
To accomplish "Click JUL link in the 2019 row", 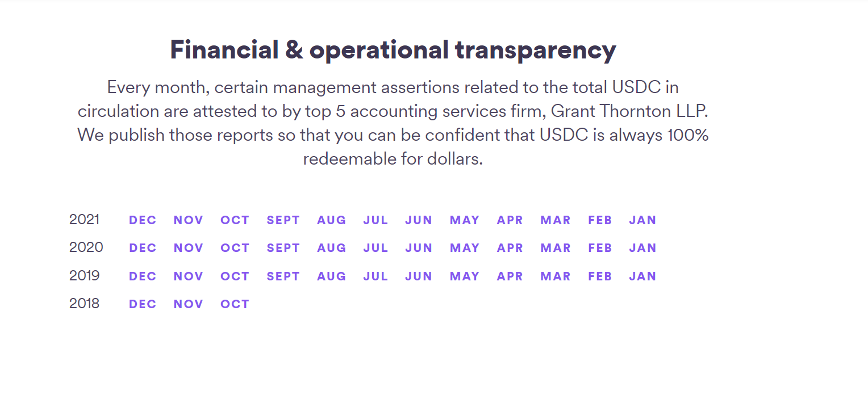I will tap(375, 276).
